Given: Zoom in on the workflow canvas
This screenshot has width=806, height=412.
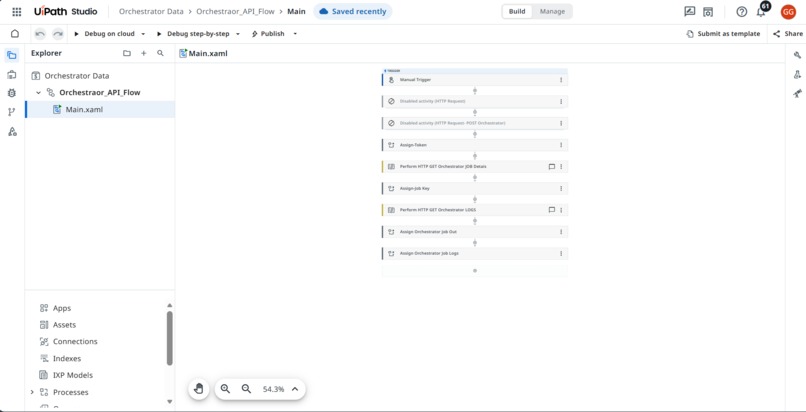Looking at the screenshot, I should 225,389.
